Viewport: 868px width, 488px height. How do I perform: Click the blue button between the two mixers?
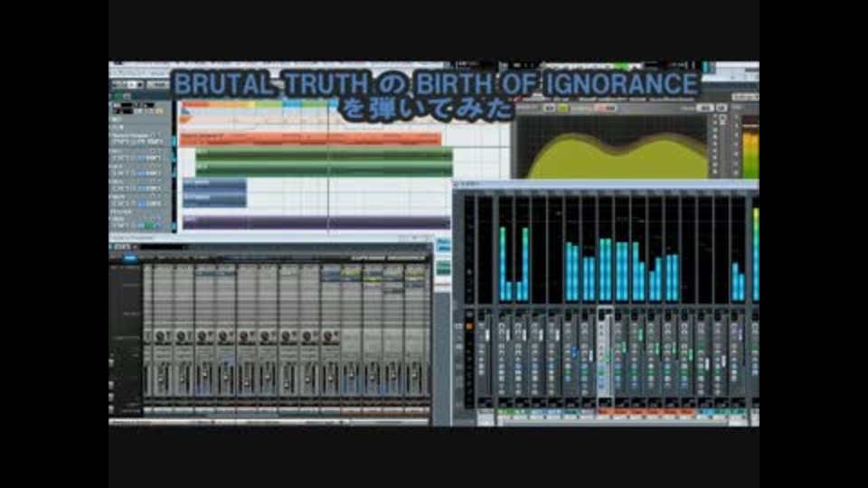(443, 245)
